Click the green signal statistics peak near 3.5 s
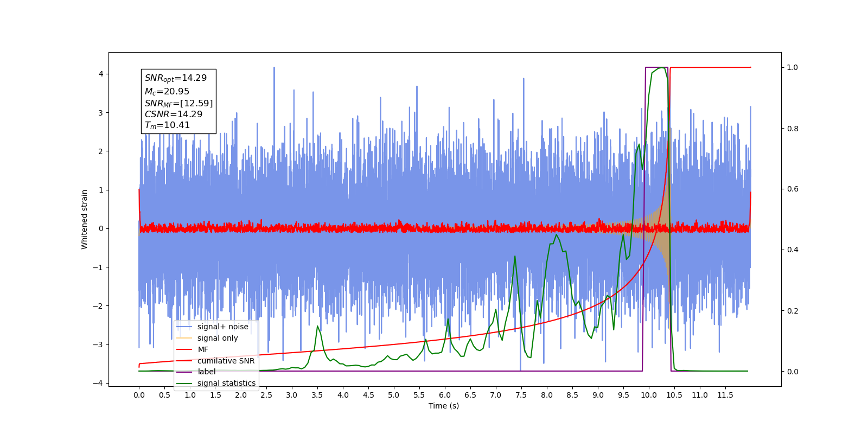 tap(317, 326)
